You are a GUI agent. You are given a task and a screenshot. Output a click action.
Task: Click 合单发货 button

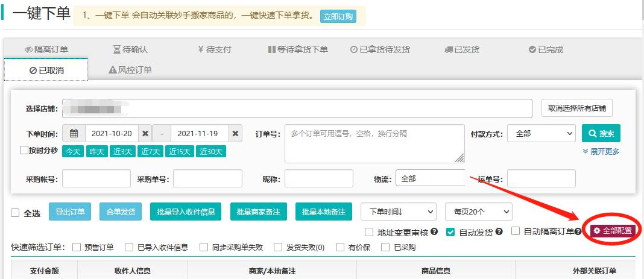[121, 212]
